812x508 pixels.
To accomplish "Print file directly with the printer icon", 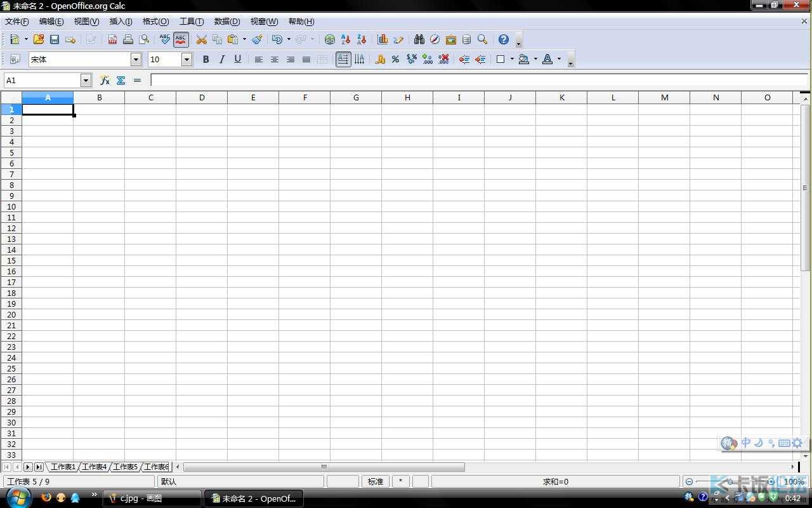I will click(128, 39).
